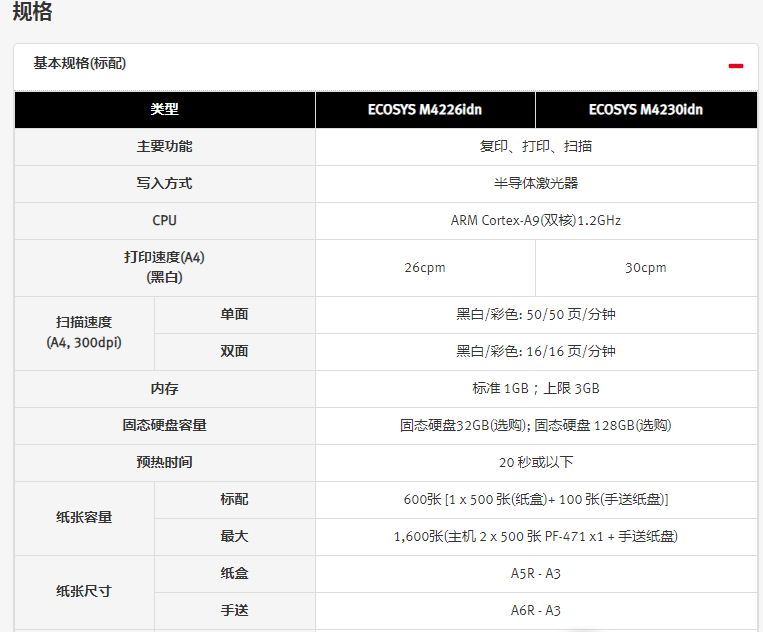763x632 pixels.
Task: Click the 26cpm value
Action: pyautogui.click(x=425, y=268)
